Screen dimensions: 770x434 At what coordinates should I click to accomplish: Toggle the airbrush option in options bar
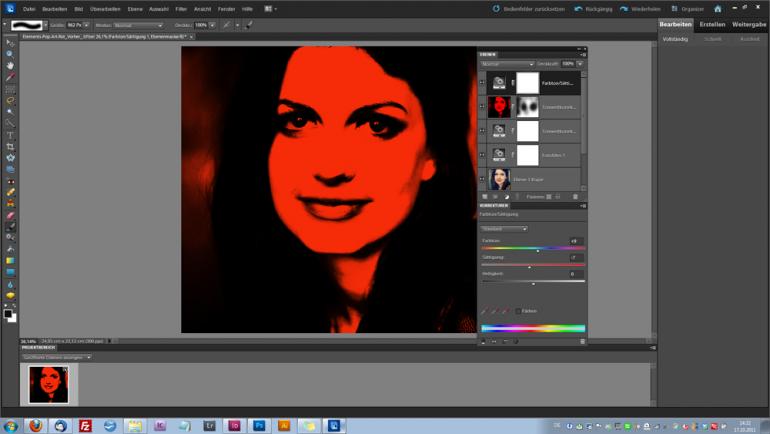[226, 25]
